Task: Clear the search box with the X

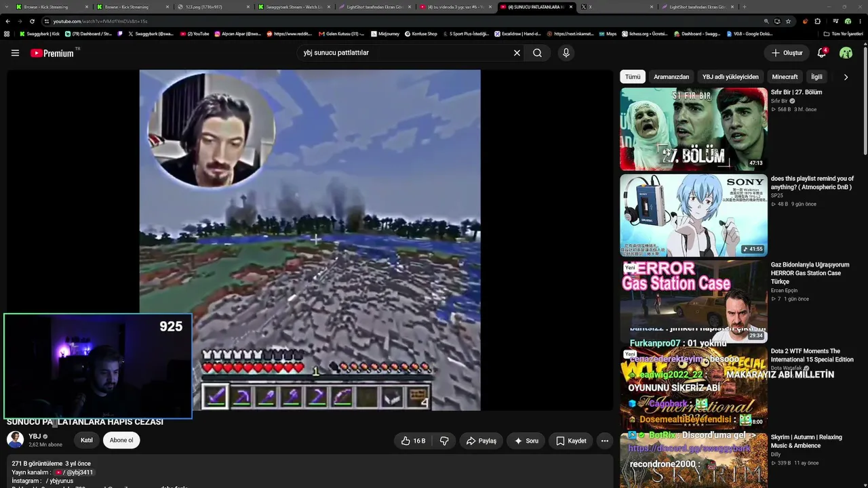Action: (x=517, y=53)
